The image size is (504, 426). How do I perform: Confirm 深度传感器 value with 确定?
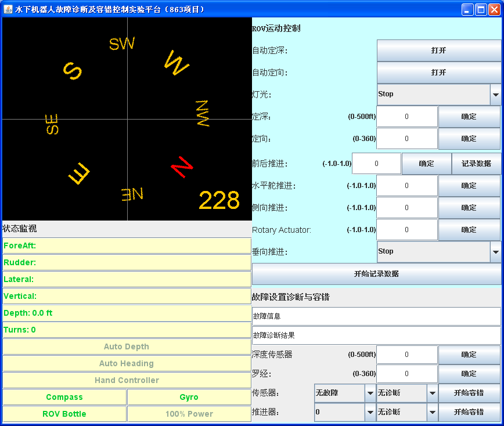click(469, 355)
